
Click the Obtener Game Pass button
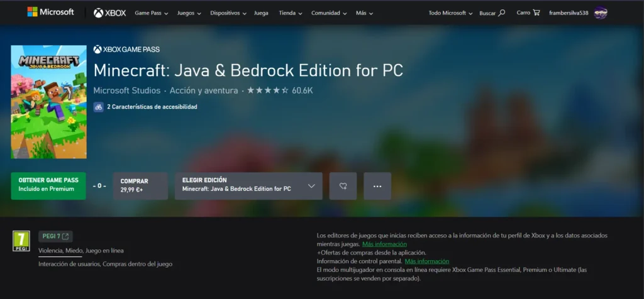click(48, 186)
